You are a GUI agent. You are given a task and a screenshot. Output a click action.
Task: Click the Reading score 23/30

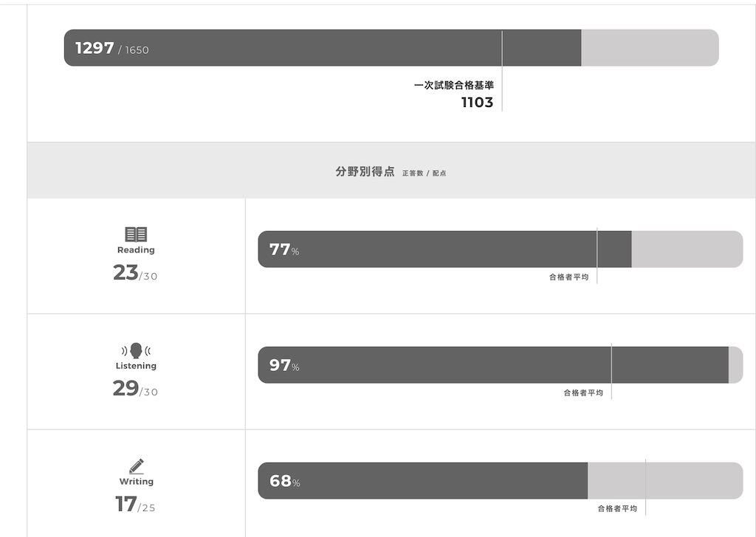[136, 273]
